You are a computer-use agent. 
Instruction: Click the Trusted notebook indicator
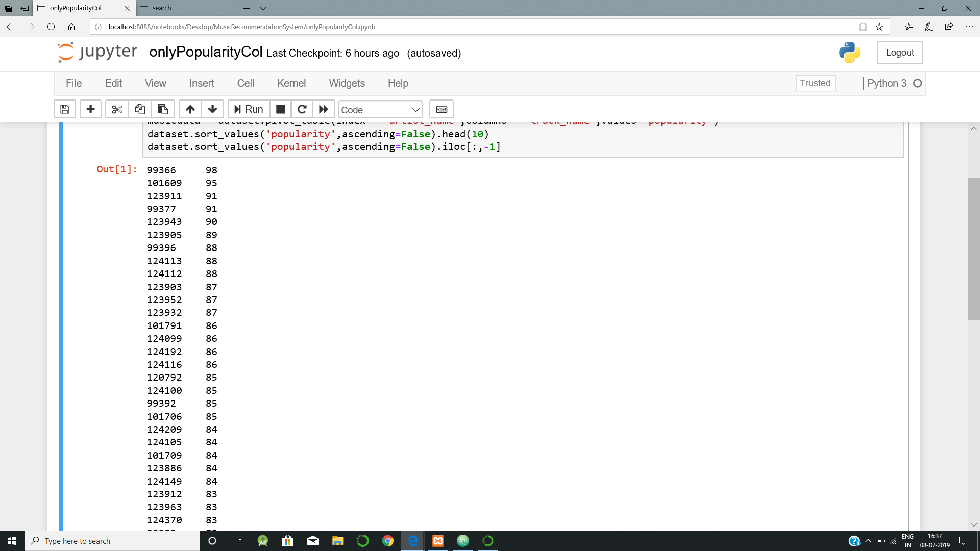(x=815, y=83)
